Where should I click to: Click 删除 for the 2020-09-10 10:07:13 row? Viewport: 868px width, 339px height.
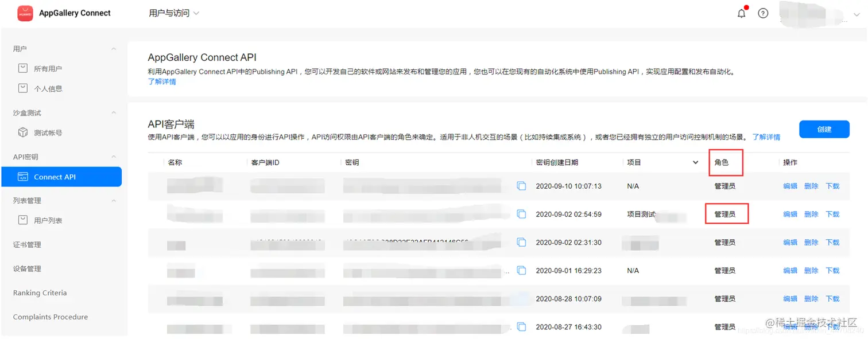coord(811,186)
